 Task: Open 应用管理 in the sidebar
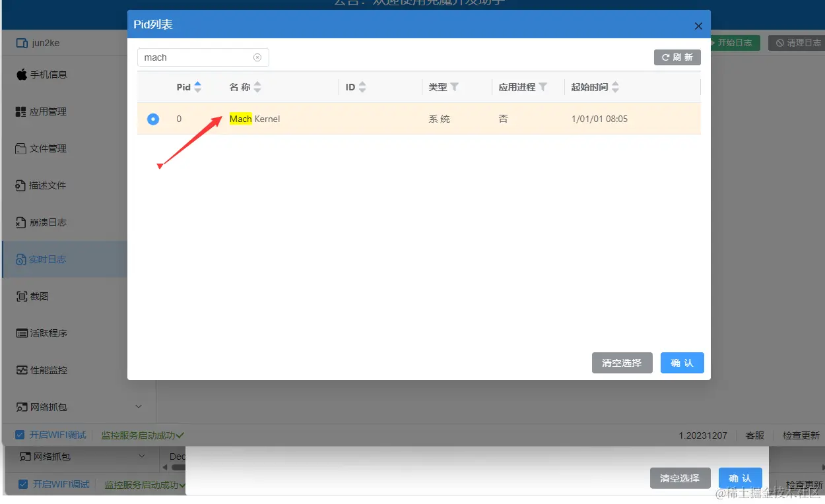pyautogui.click(x=42, y=111)
